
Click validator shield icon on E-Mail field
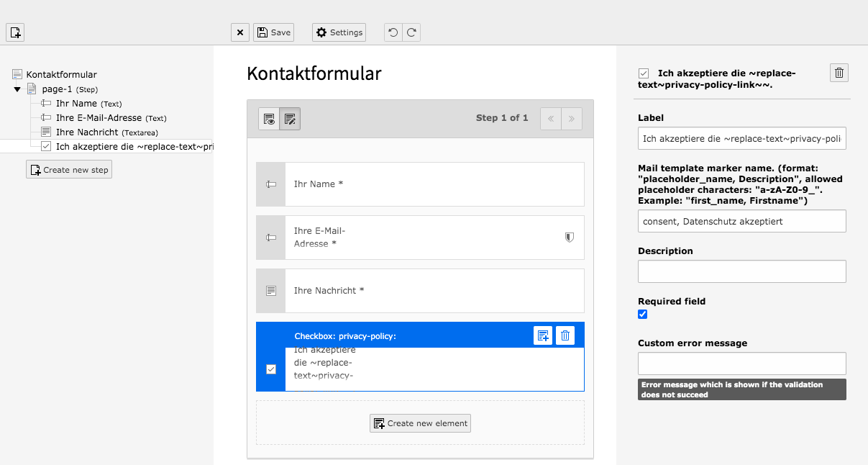(570, 237)
